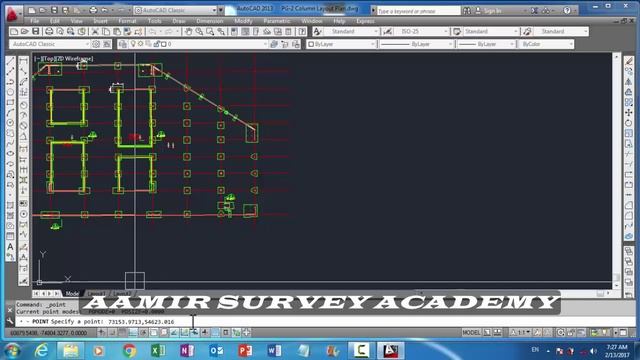Open the ISO-25 dimension style dropdown
The width and height of the screenshot is (640, 360).
(421, 31)
